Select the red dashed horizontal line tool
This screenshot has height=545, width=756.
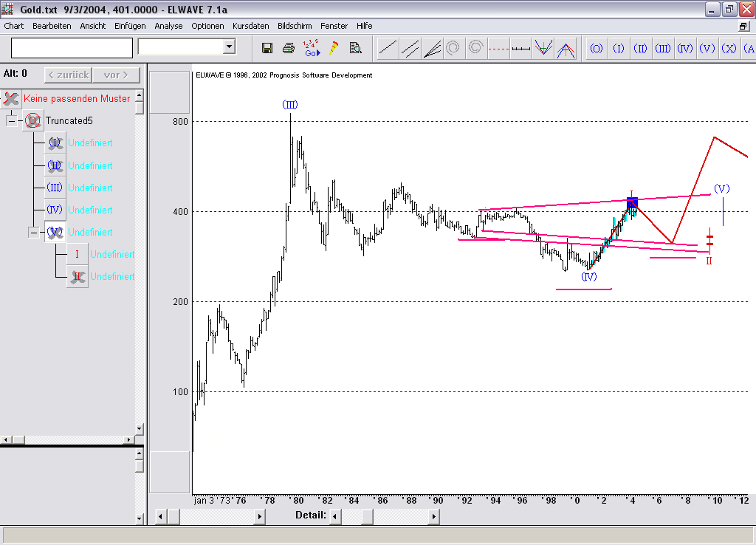[499, 49]
